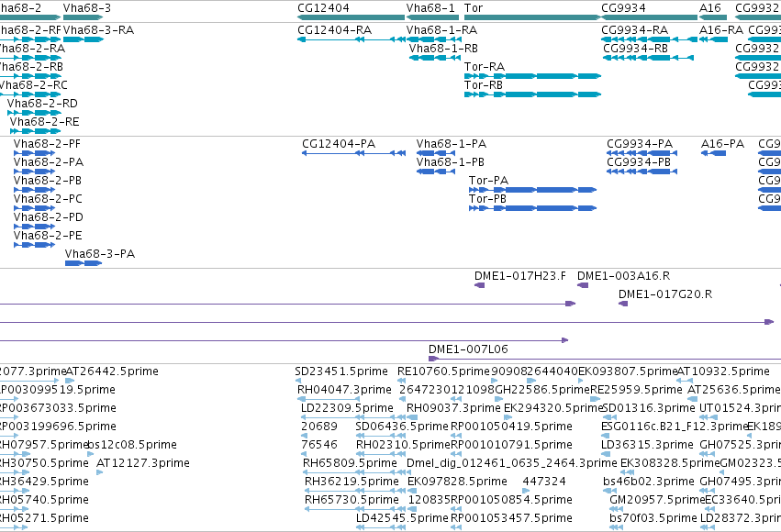
Task: Select EST RH65730.5prime
Action: [351, 501]
